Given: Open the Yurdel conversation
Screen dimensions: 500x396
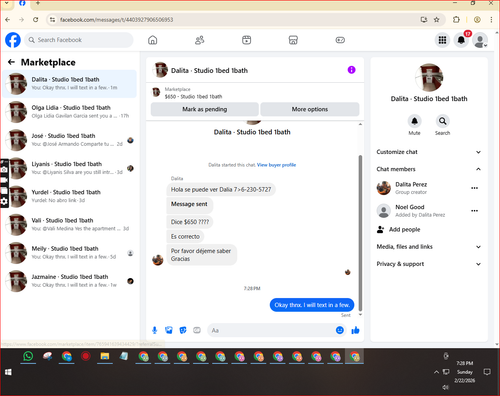Looking at the screenshot, I should [x=69, y=196].
